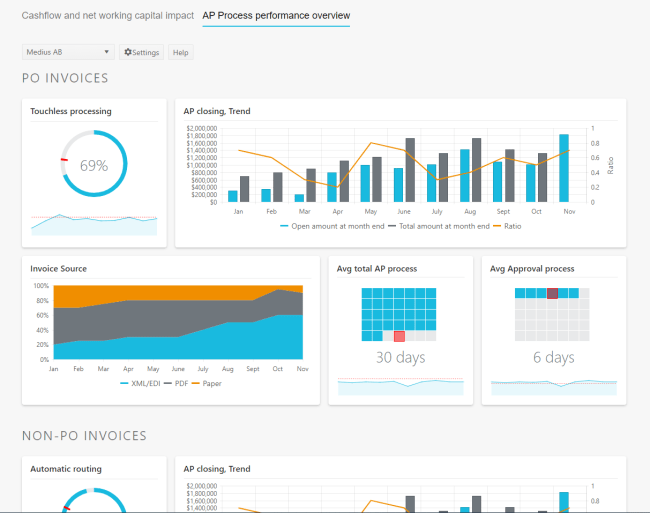Click the vertical 'Ratio' axis title in PO chart

coord(610,165)
